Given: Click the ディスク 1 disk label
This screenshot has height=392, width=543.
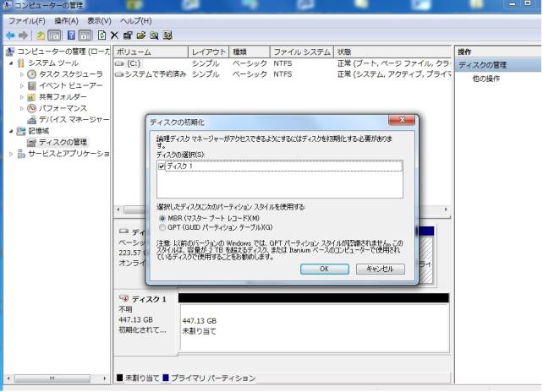Looking at the screenshot, I should point(149,299).
